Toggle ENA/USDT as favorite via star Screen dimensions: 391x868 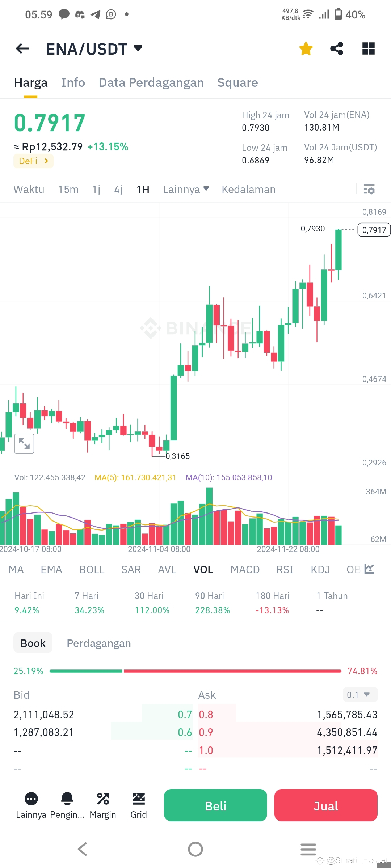[306, 48]
